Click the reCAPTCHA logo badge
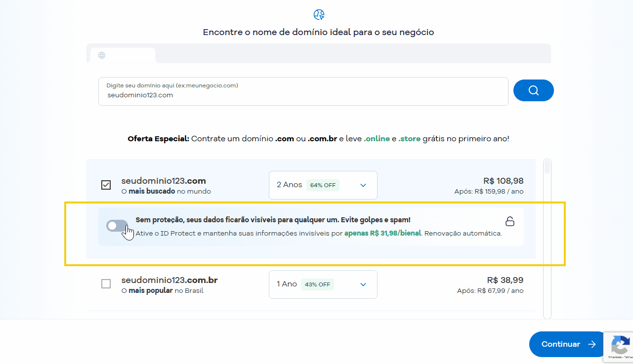Screen dimensions: 633x364 [621, 343]
